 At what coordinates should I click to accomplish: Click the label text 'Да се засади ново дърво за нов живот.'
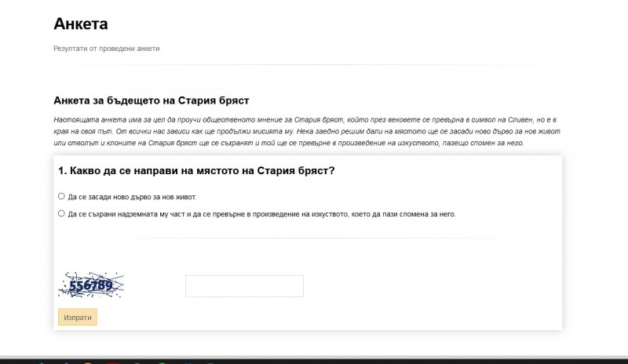(132, 197)
